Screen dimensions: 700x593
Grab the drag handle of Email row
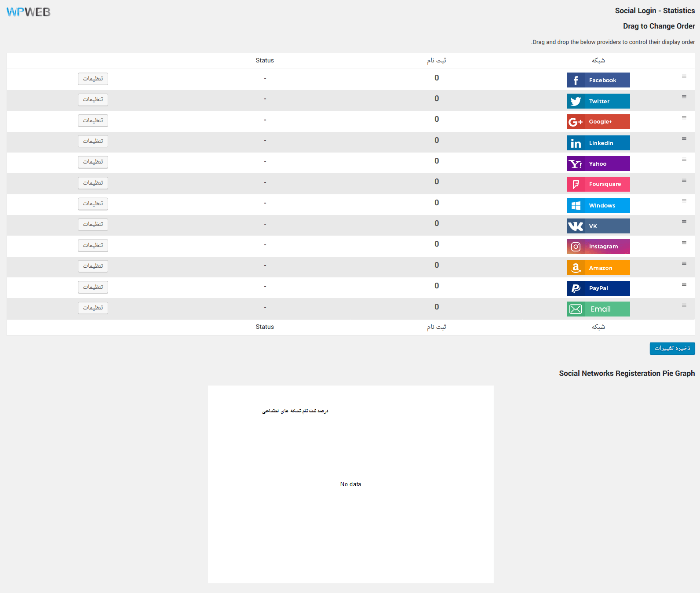click(x=684, y=305)
